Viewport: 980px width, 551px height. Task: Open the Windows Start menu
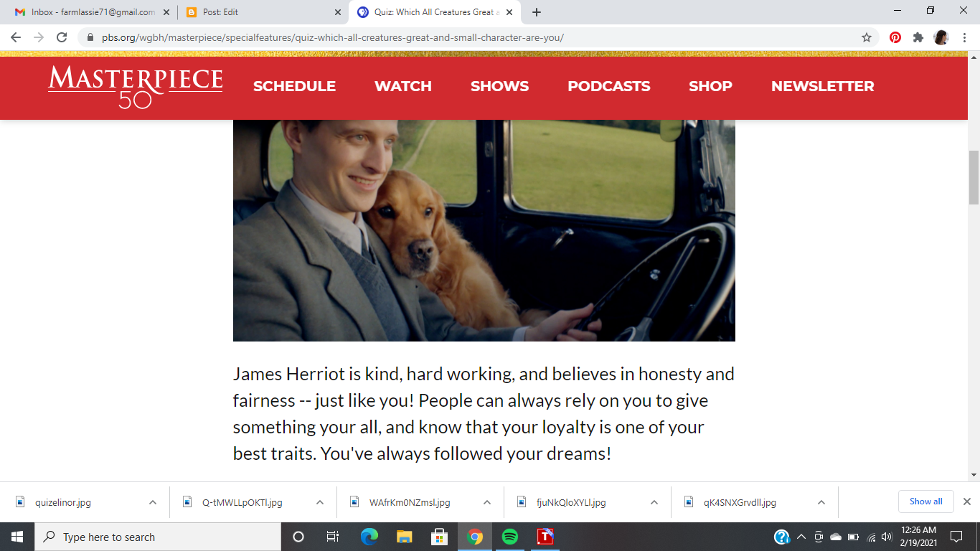point(17,537)
